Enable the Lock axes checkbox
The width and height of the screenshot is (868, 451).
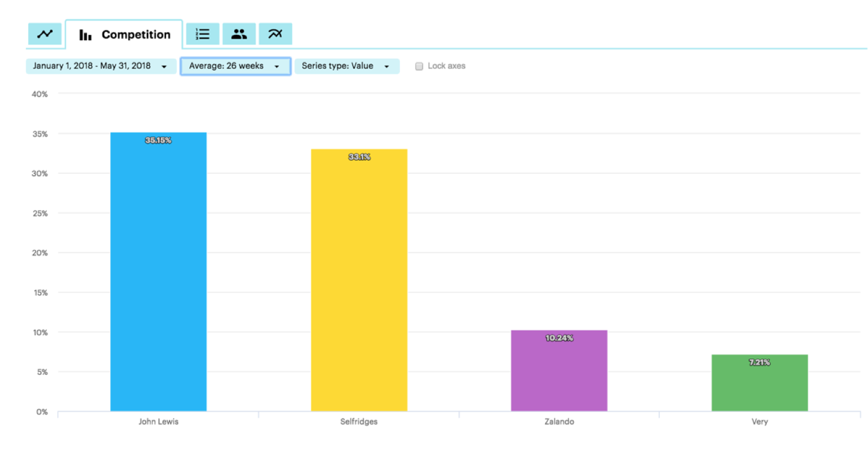pyautogui.click(x=419, y=67)
